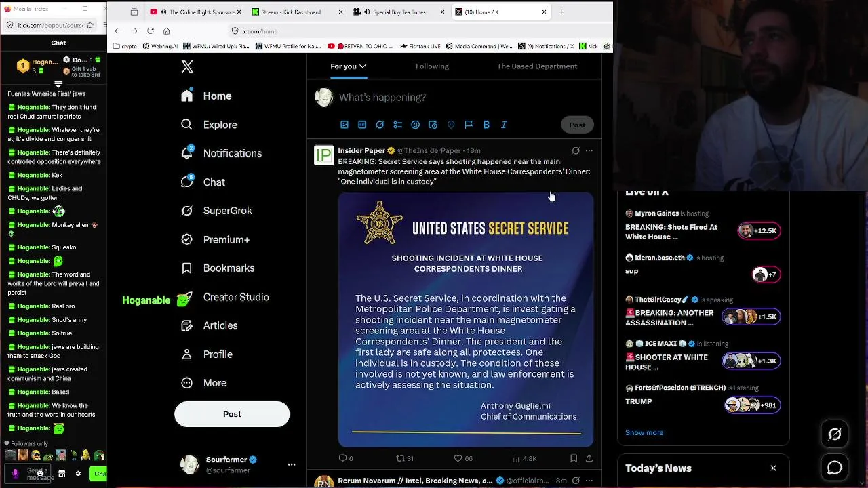
Task: Reply to the Insider Paper post
Action: (346, 459)
